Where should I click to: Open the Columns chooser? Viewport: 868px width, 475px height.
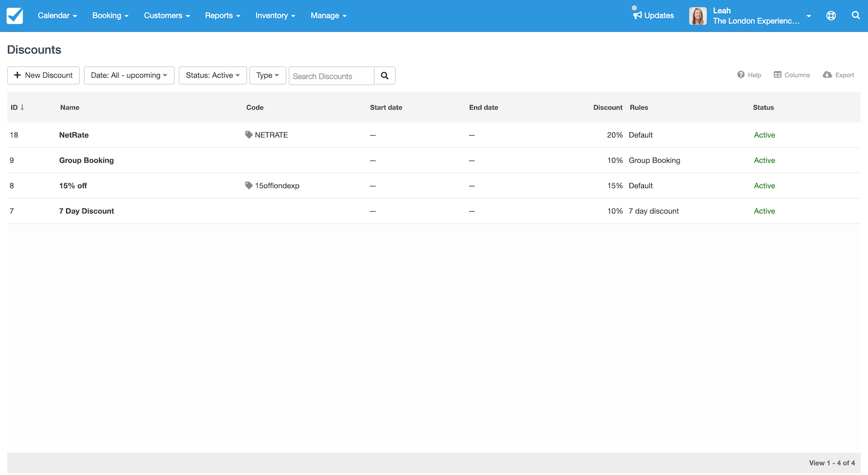click(x=792, y=75)
